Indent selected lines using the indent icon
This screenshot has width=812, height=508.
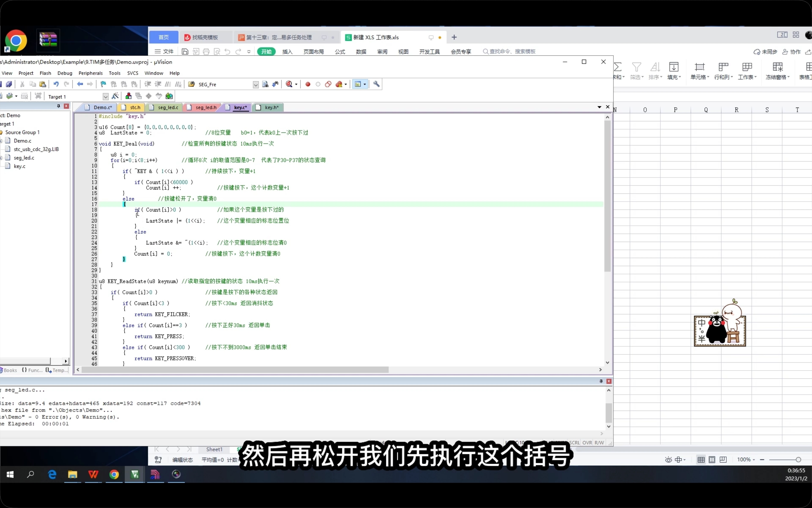pos(147,84)
